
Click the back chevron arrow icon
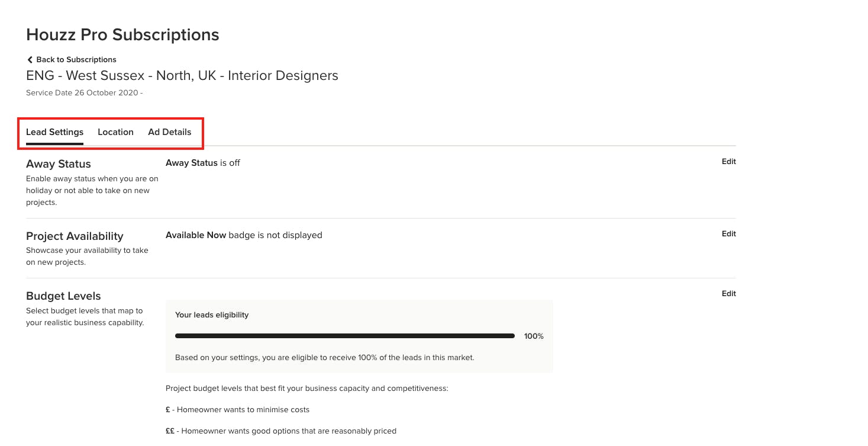30,60
